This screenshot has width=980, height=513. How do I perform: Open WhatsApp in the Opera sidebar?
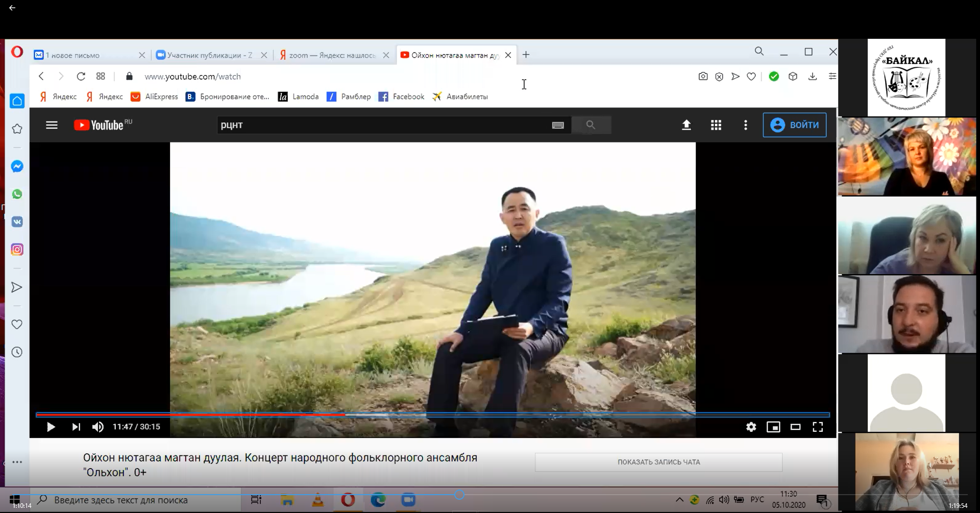tap(17, 194)
